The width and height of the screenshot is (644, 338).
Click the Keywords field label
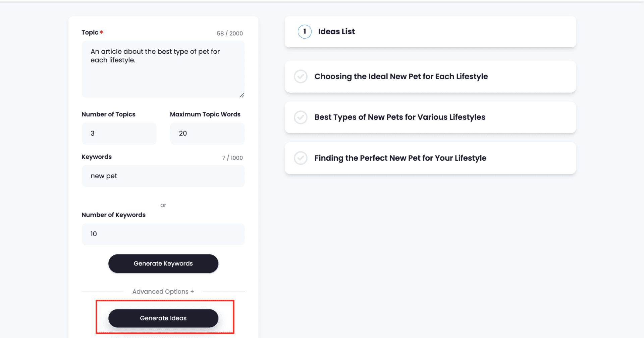coord(97,157)
